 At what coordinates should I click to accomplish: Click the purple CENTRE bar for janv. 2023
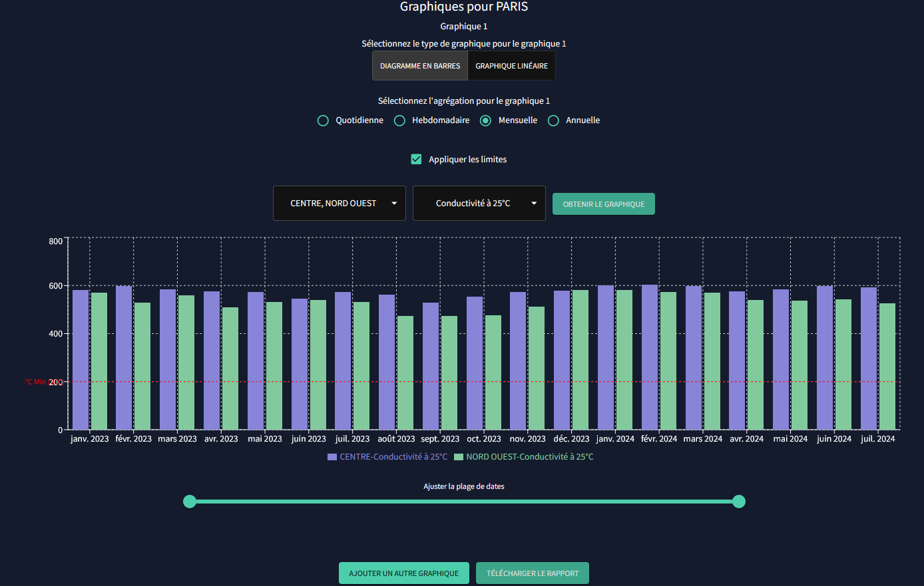(x=81, y=359)
